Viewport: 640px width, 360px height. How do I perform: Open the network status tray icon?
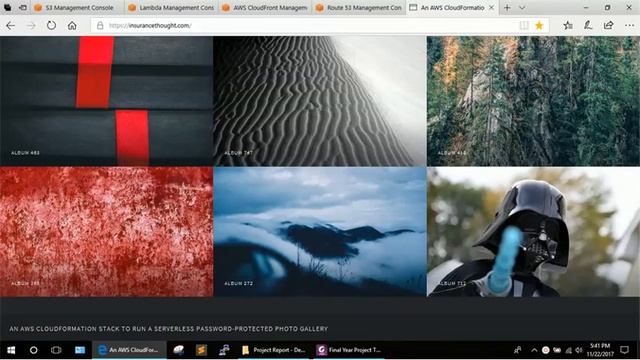point(568,350)
